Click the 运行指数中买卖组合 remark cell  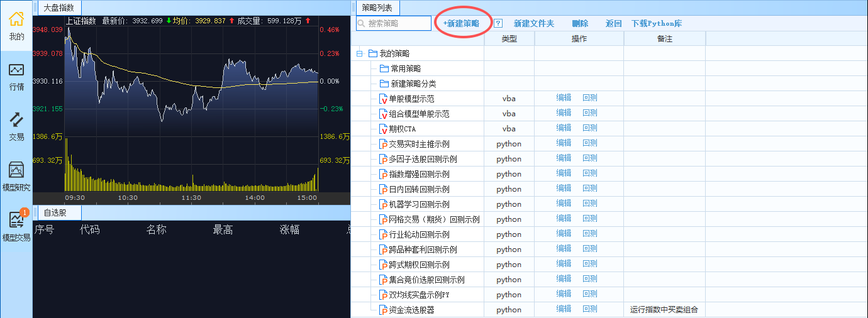pyautogui.click(x=664, y=310)
